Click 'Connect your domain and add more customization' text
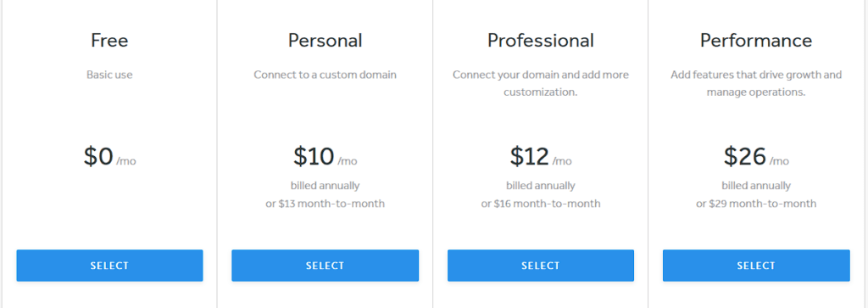This screenshot has width=868, height=308. [540, 83]
